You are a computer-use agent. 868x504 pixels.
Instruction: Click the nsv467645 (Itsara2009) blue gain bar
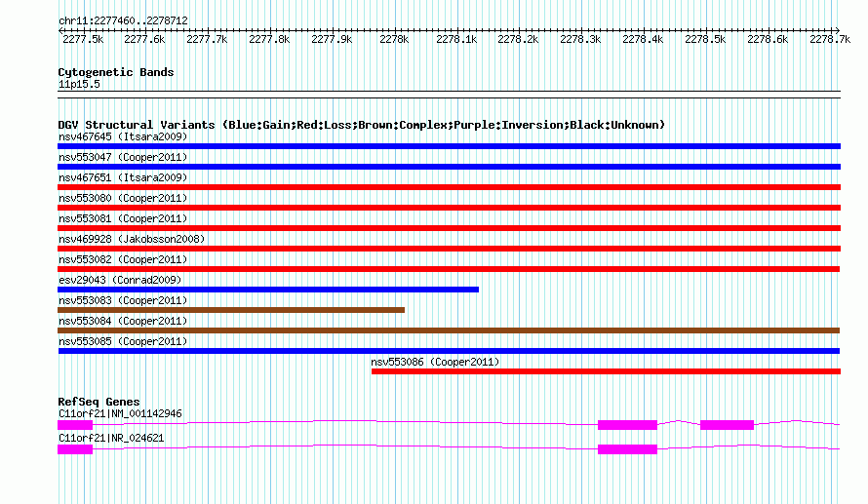(449, 146)
